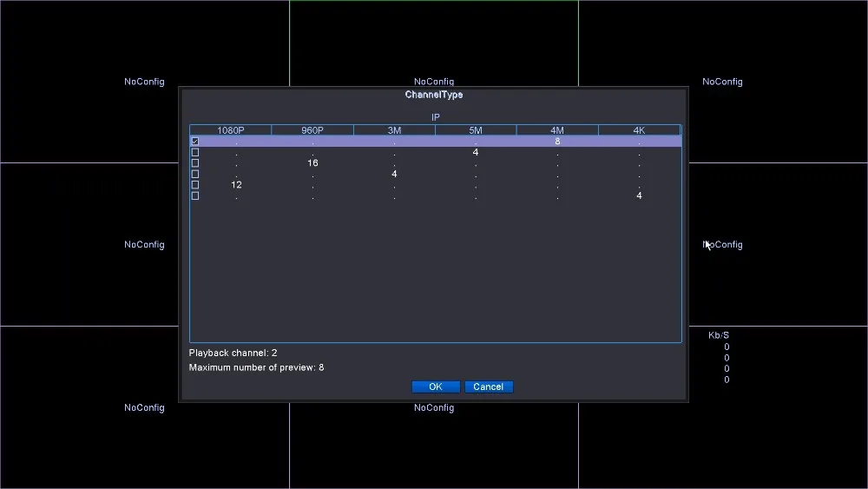Click OK to confirm channel type
The width and height of the screenshot is (868, 489).
[436, 387]
